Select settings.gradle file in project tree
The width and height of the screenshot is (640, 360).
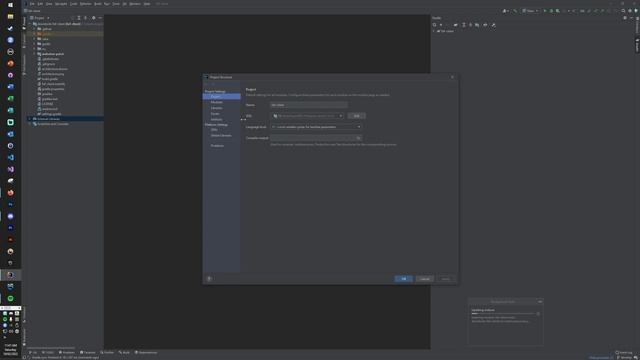click(x=51, y=114)
